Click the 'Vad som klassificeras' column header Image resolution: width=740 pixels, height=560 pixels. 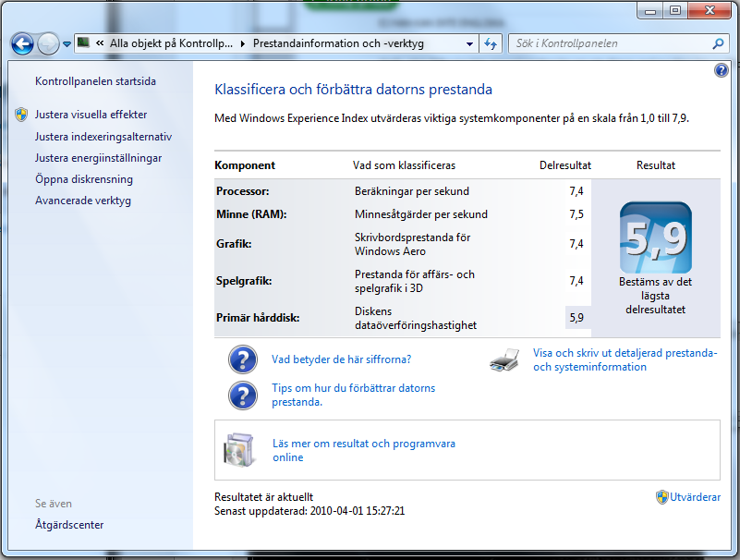point(404,165)
